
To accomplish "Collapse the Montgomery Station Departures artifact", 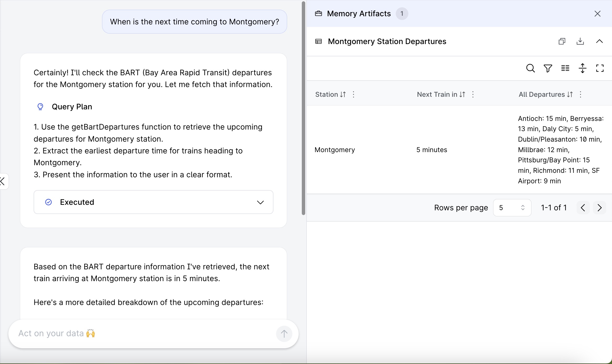I will pyautogui.click(x=599, y=41).
